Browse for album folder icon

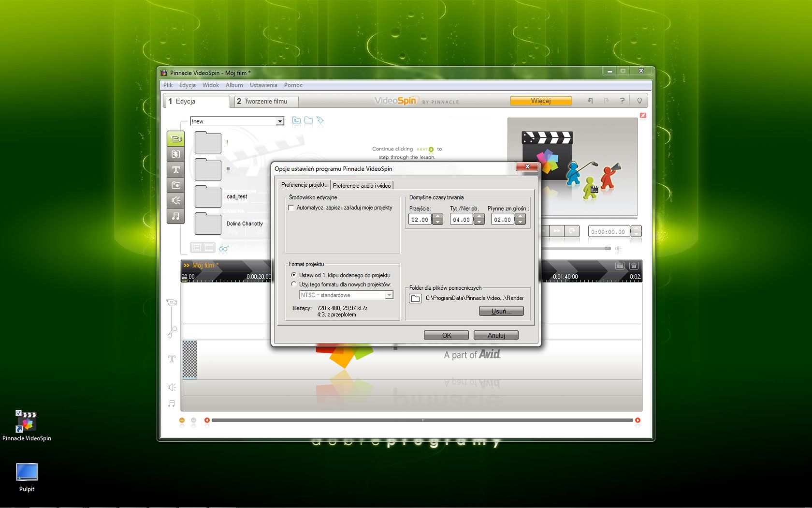[308, 120]
